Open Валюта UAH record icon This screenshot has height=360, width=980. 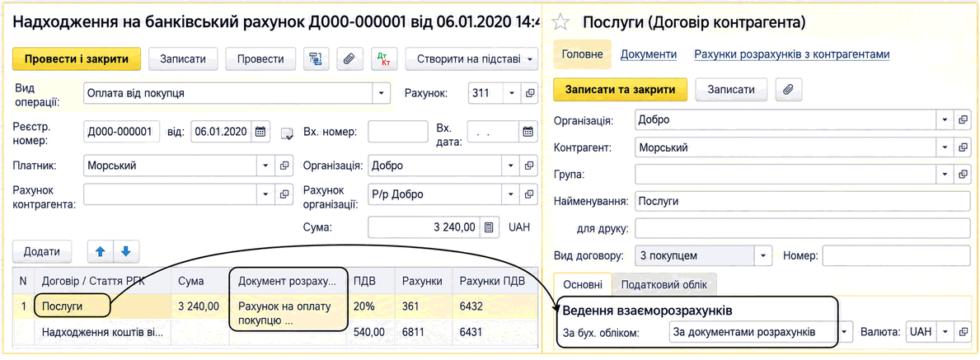coord(964,331)
